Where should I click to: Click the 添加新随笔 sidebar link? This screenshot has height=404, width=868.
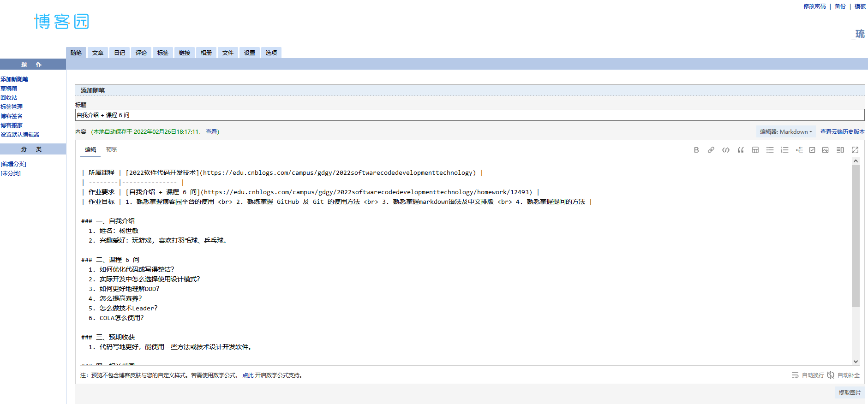coord(14,79)
